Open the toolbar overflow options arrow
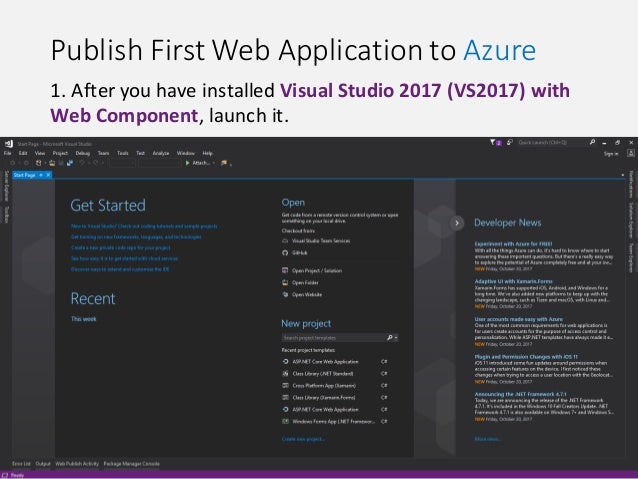 click(231, 164)
